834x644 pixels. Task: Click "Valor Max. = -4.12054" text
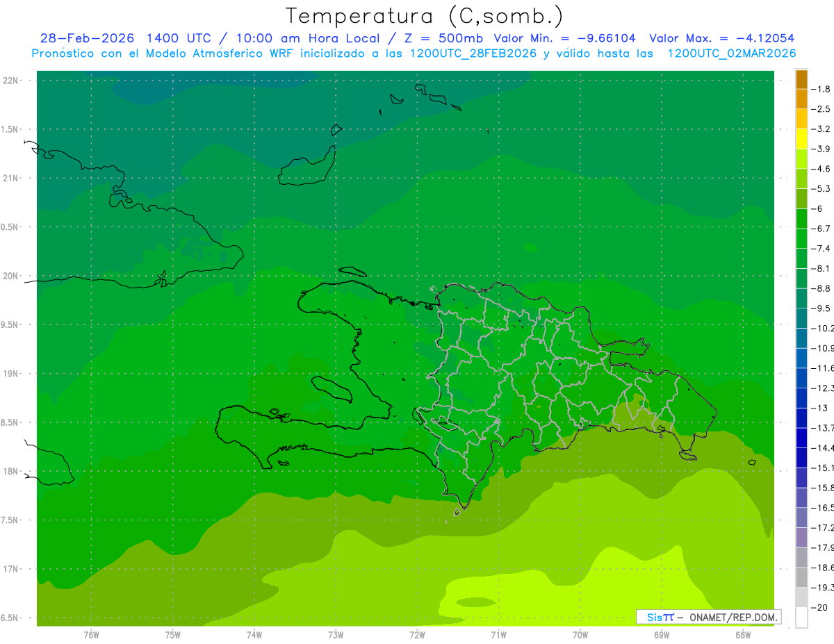[721, 38]
